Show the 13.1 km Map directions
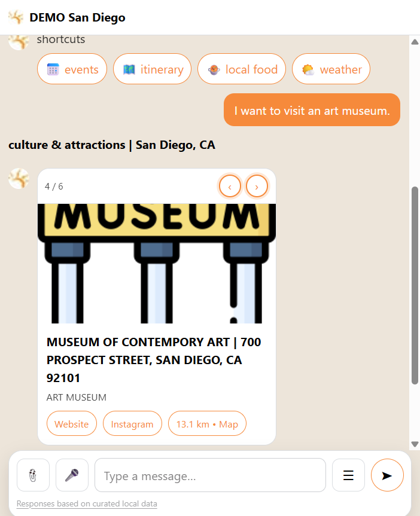The height and width of the screenshot is (516, 420). 207,424
